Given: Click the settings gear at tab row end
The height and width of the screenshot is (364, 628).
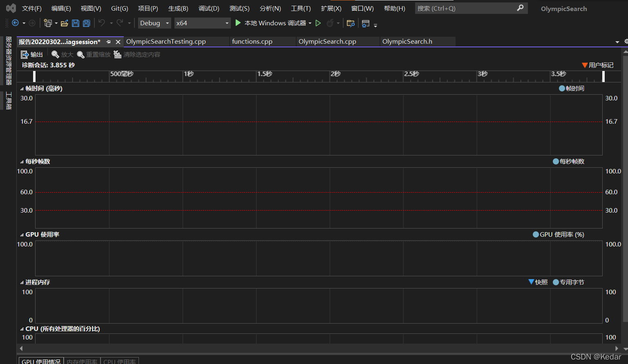Looking at the screenshot, I should click(626, 41).
